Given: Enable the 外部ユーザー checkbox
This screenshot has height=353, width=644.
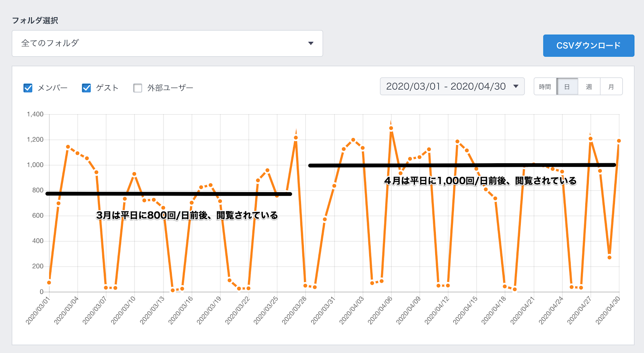Looking at the screenshot, I should pos(138,88).
